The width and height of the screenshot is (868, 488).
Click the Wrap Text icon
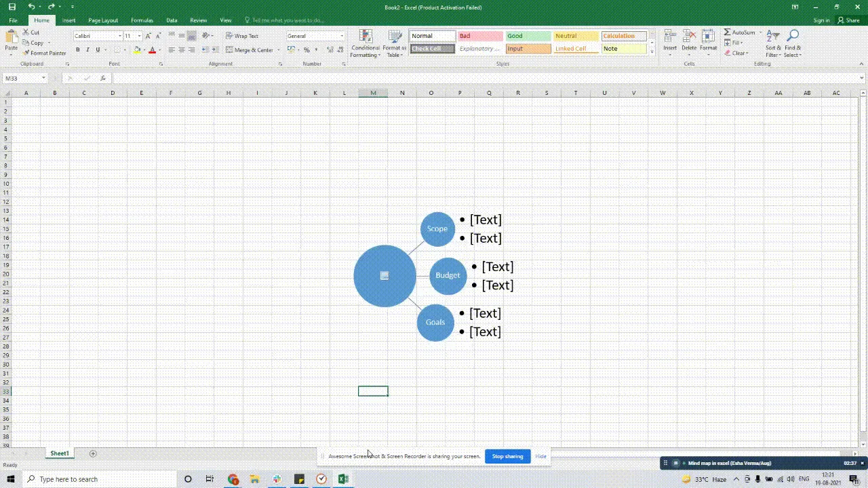point(229,35)
